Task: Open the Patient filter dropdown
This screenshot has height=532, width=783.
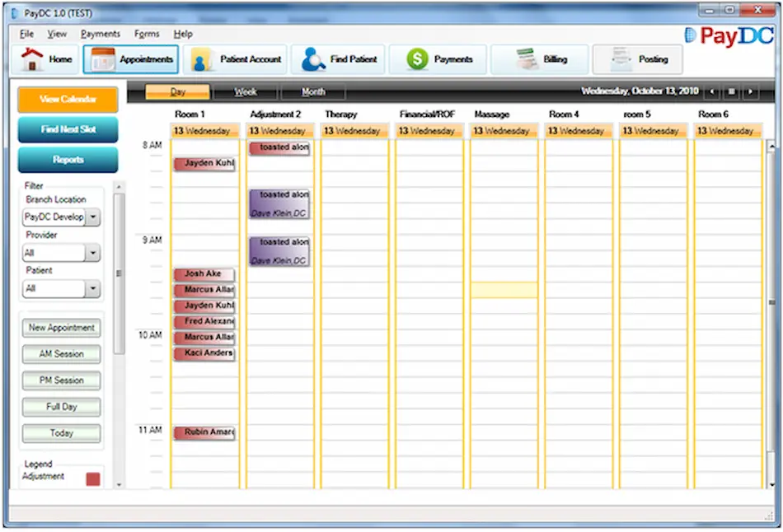Action: point(92,288)
